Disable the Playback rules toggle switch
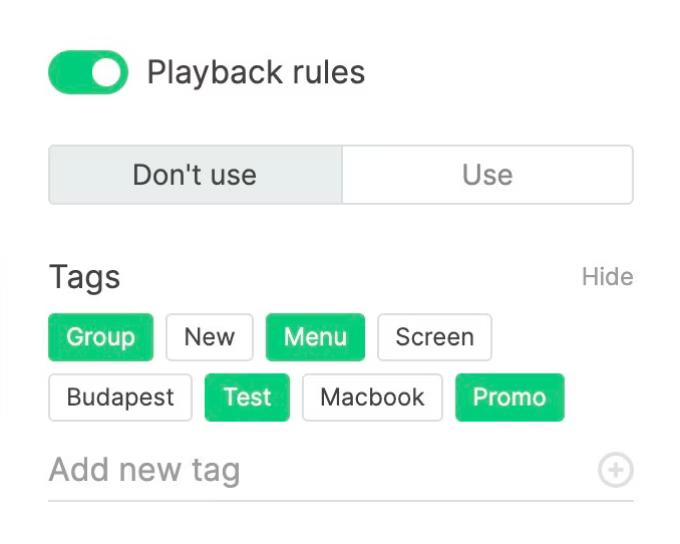The height and width of the screenshot is (544, 680). click(x=88, y=72)
